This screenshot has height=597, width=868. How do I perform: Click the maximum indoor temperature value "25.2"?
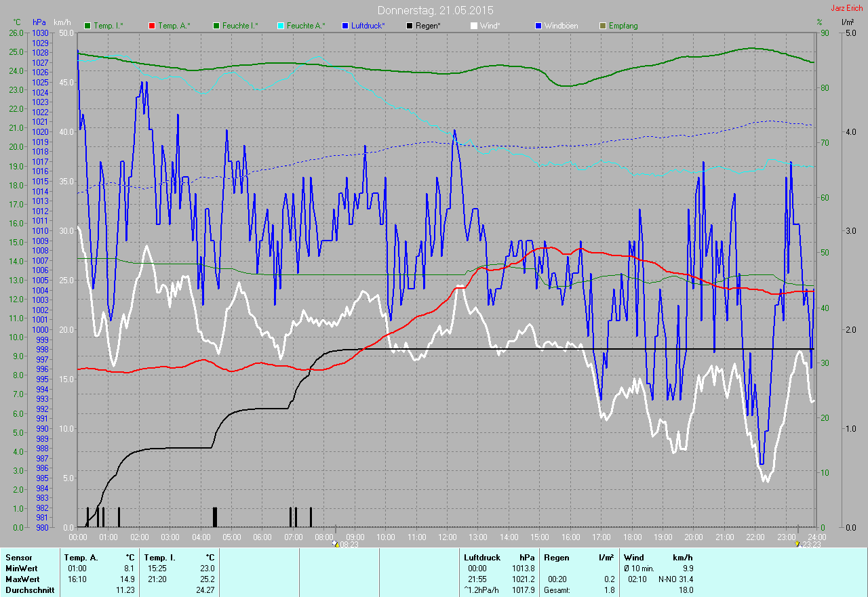[x=207, y=579]
